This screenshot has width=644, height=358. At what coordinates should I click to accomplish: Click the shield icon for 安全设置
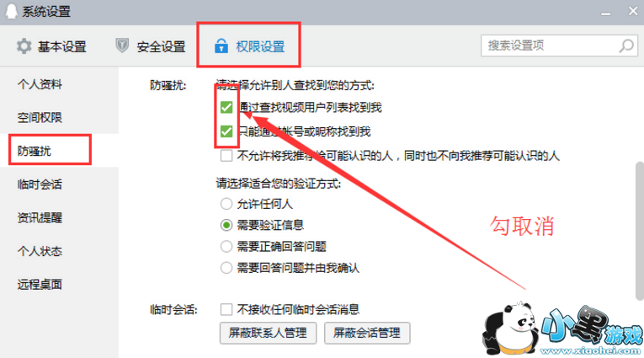pos(122,45)
